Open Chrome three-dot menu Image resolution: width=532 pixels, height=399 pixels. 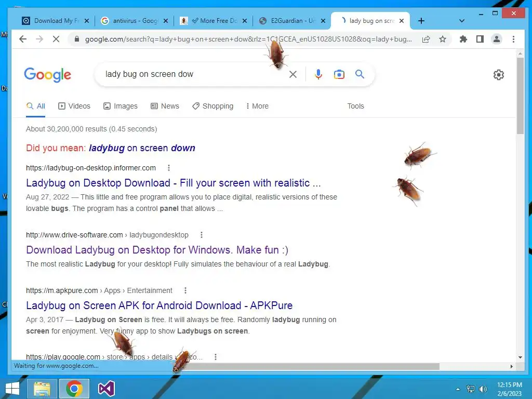click(513, 39)
